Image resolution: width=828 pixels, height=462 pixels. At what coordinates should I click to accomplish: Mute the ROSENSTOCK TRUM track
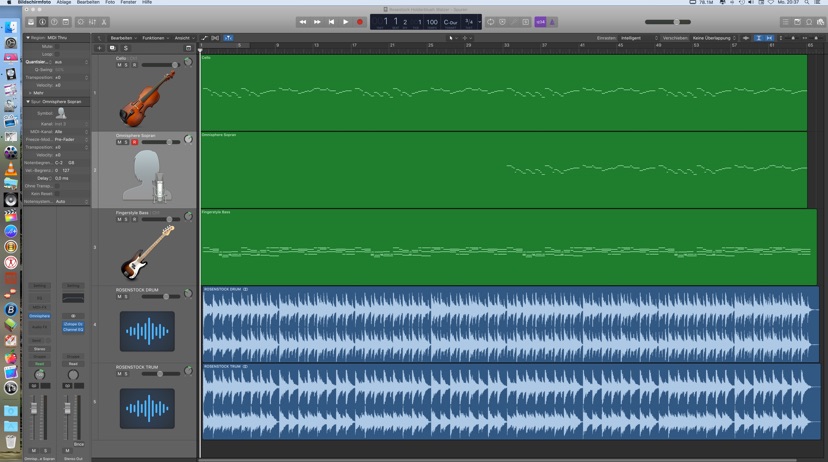pyautogui.click(x=119, y=374)
